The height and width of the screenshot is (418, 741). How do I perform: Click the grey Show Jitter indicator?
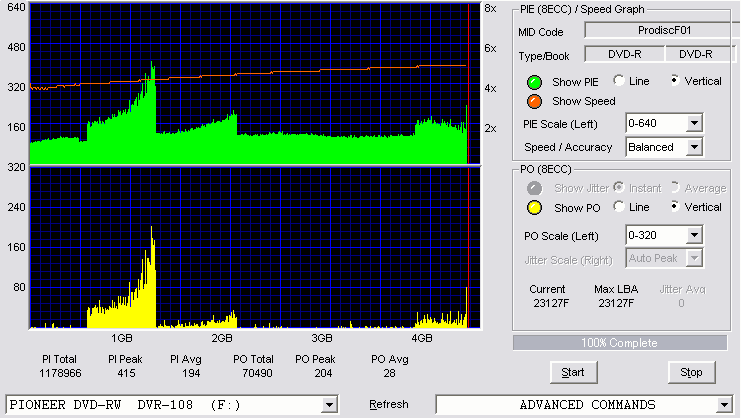click(x=534, y=188)
